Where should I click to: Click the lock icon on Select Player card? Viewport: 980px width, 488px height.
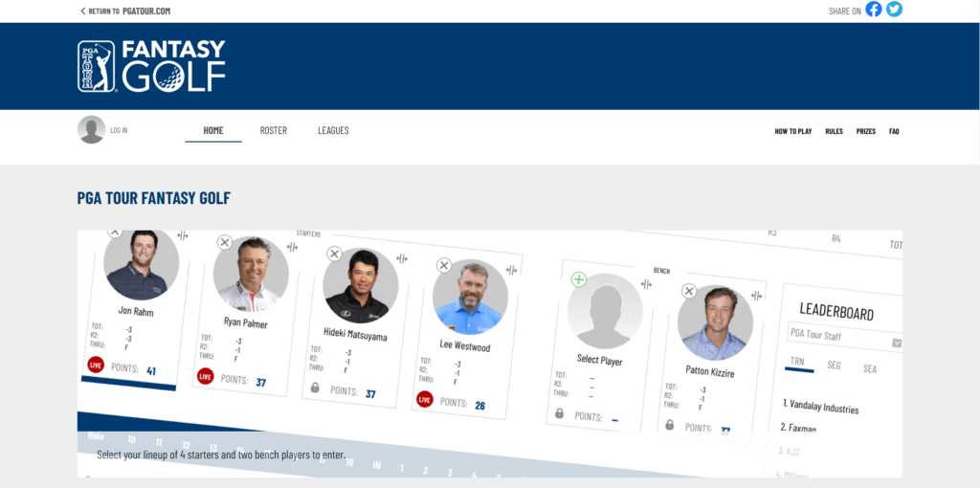tap(559, 413)
